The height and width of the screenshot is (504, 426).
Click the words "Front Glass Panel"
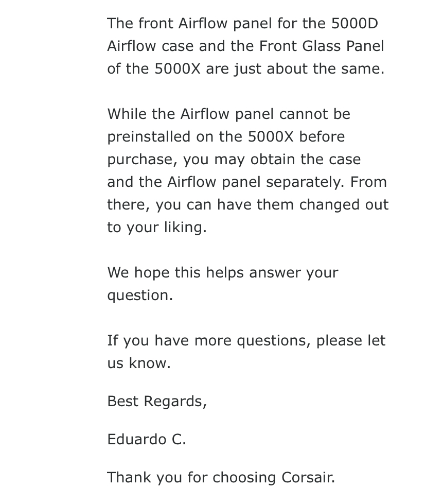pos(322,46)
